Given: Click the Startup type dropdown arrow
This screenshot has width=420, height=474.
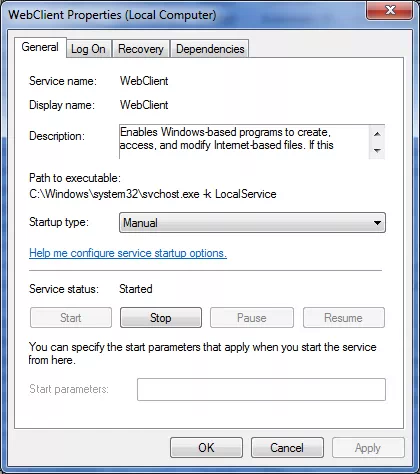Looking at the screenshot, I should (377, 223).
